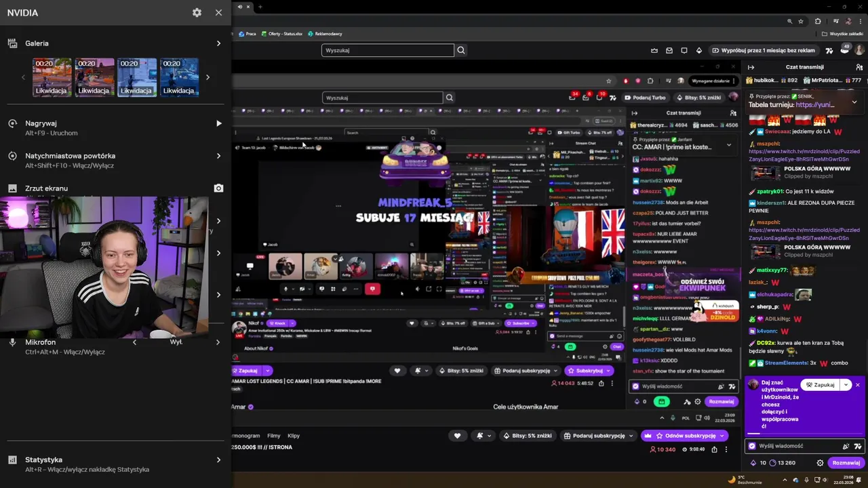Open the user avatar menu in outer header

click(x=859, y=50)
